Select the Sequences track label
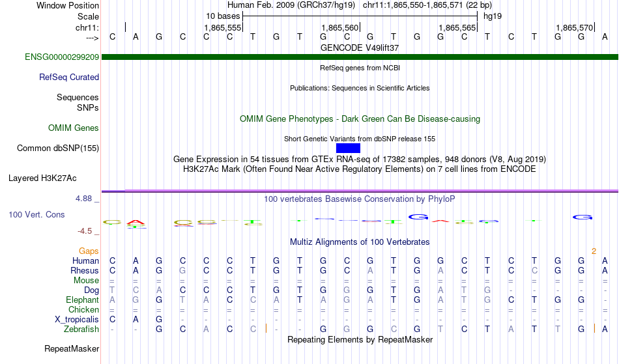 click(x=78, y=98)
